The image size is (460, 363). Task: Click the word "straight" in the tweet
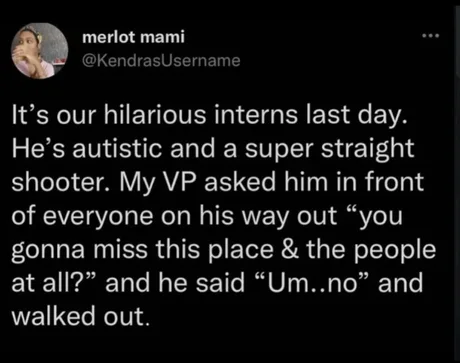coord(368,149)
